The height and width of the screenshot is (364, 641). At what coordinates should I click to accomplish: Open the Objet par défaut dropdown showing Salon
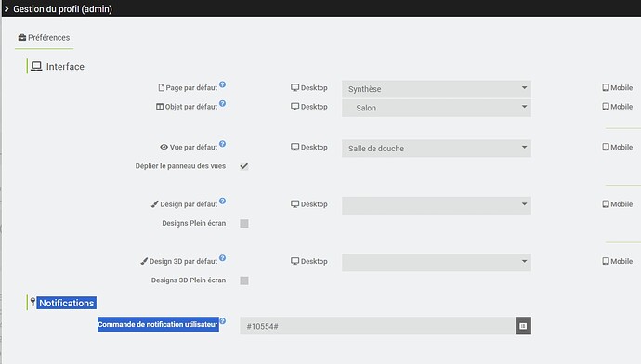point(437,108)
